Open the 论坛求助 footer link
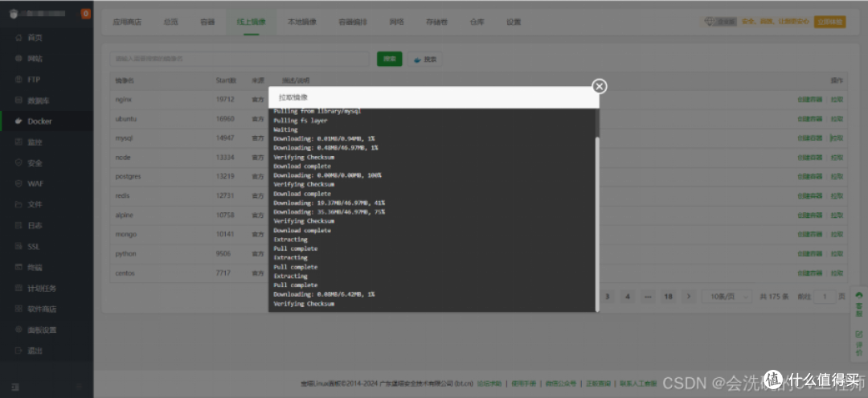Viewport: 868px width, 398px height. (489, 383)
